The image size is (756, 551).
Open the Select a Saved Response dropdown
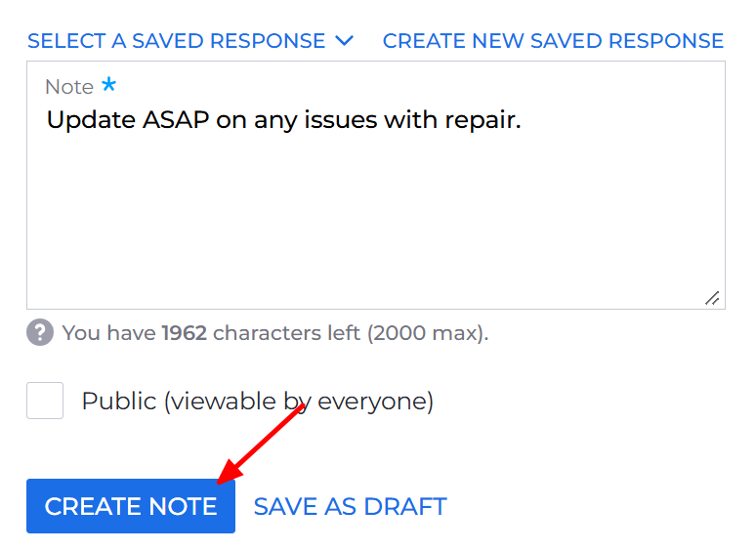(190, 41)
